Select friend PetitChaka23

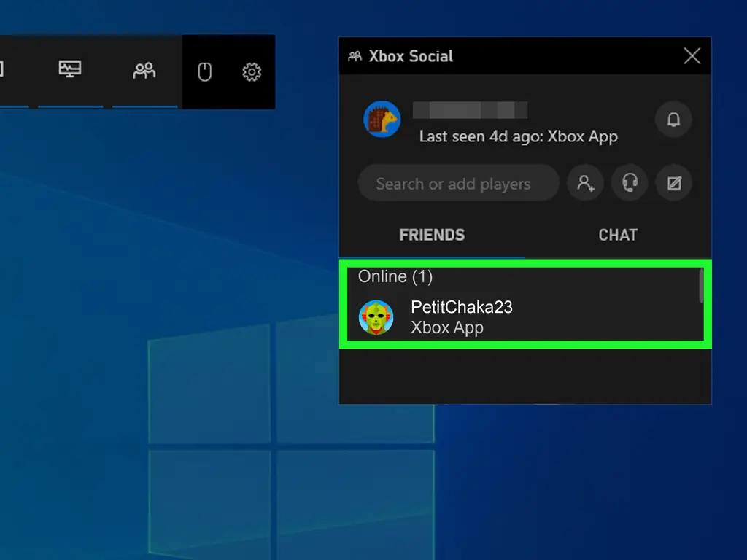coord(525,318)
